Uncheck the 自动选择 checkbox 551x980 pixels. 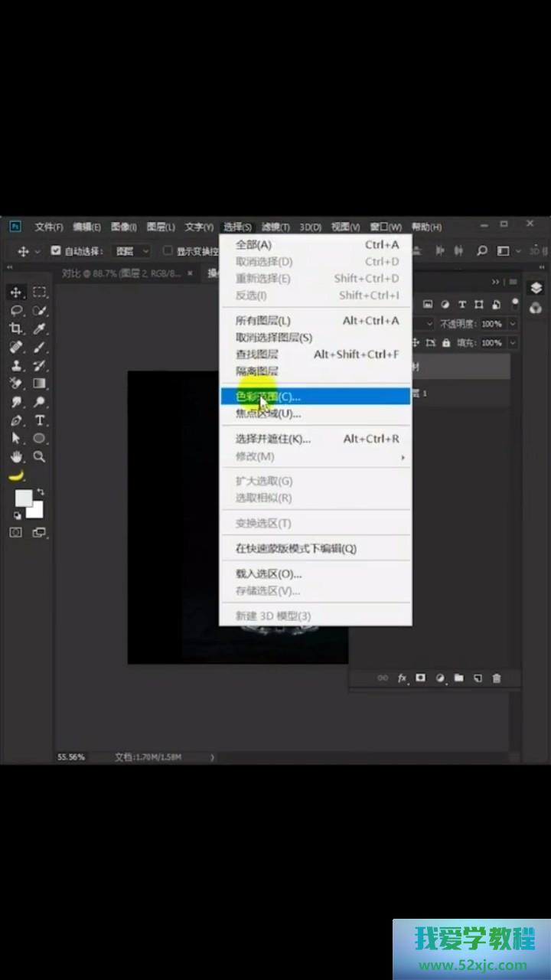[x=56, y=250]
